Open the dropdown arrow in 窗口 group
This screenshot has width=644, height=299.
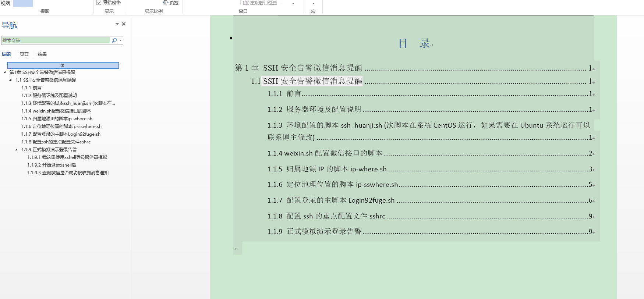pos(293,3)
